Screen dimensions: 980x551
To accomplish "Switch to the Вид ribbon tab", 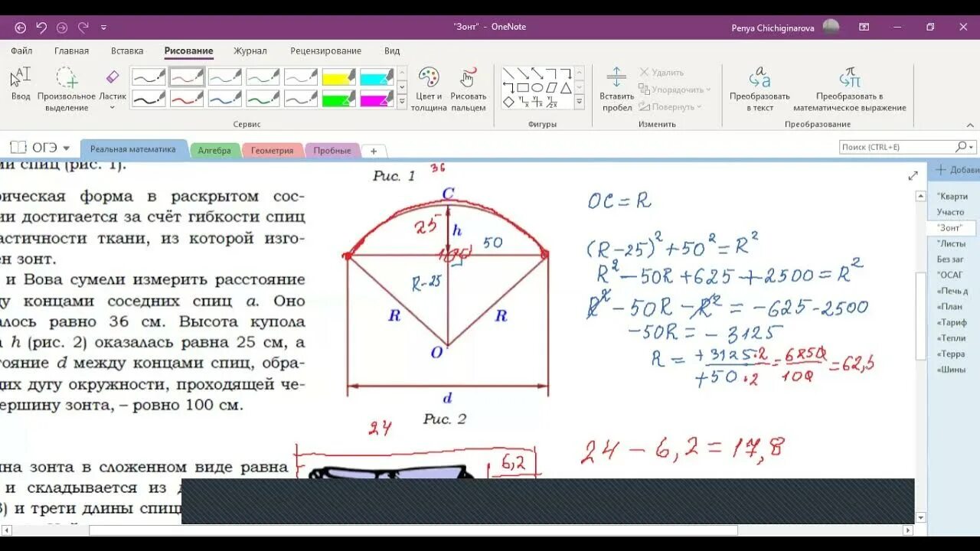I will pyautogui.click(x=392, y=51).
